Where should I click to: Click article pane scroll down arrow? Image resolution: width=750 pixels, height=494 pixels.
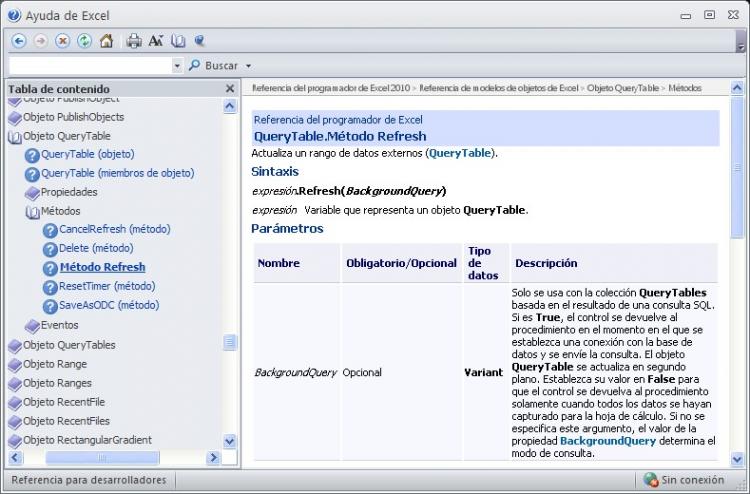click(737, 460)
